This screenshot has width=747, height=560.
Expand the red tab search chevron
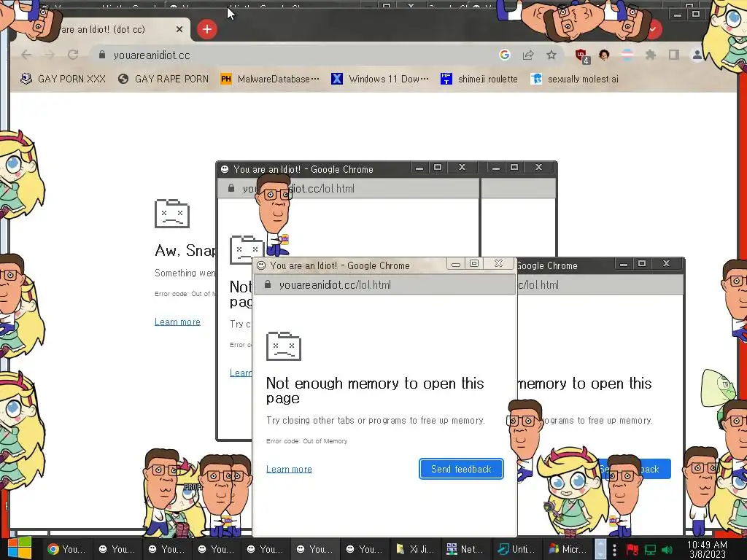653,29
